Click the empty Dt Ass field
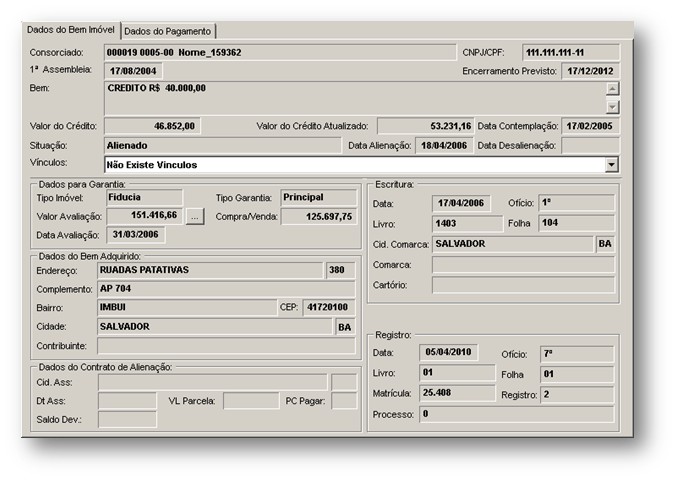Viewport: 676px width, 480px height. 127,401
